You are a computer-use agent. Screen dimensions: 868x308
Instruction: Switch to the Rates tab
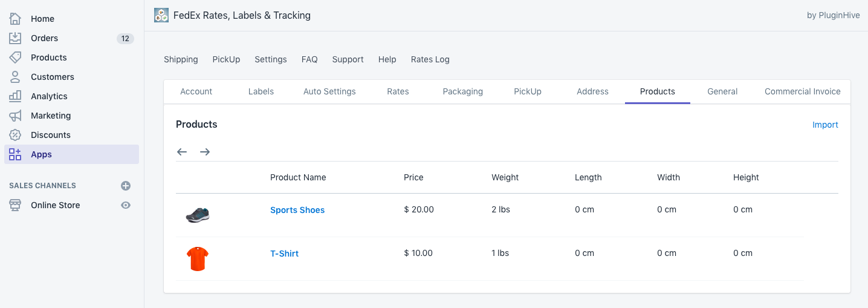pos(398,91)
